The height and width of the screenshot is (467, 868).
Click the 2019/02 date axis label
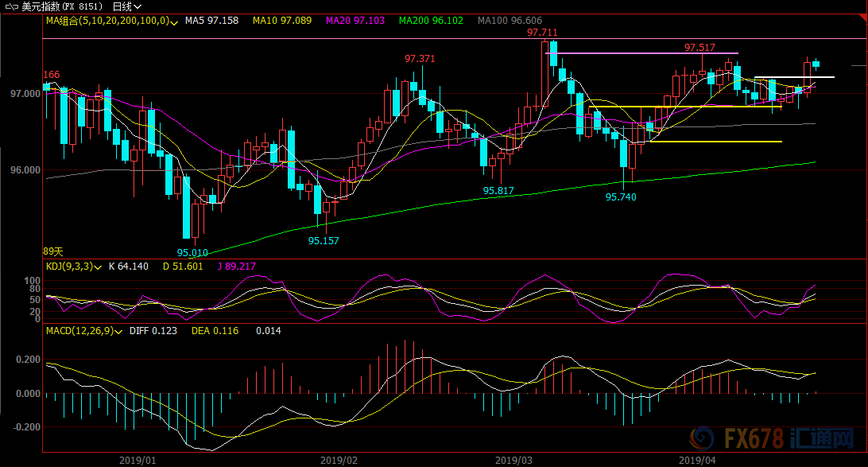(x=339, y=461)
